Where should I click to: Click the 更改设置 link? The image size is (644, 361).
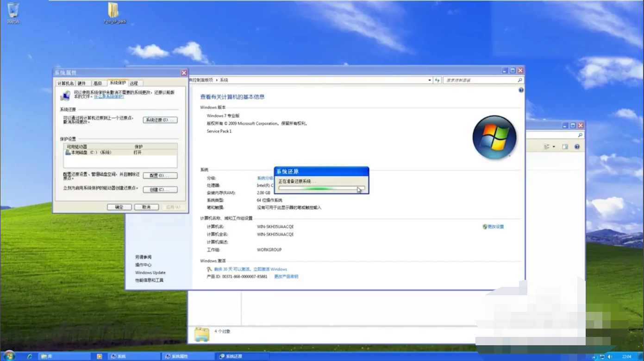496,227
